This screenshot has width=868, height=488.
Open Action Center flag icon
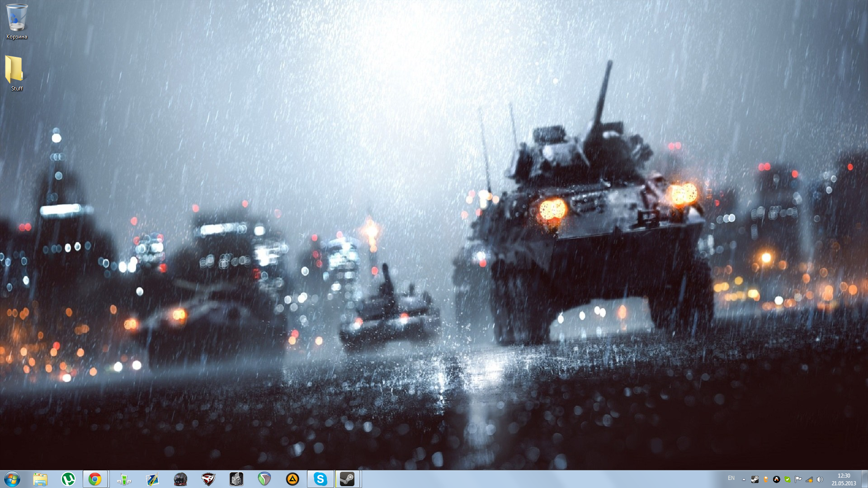(x=798, y=479)
